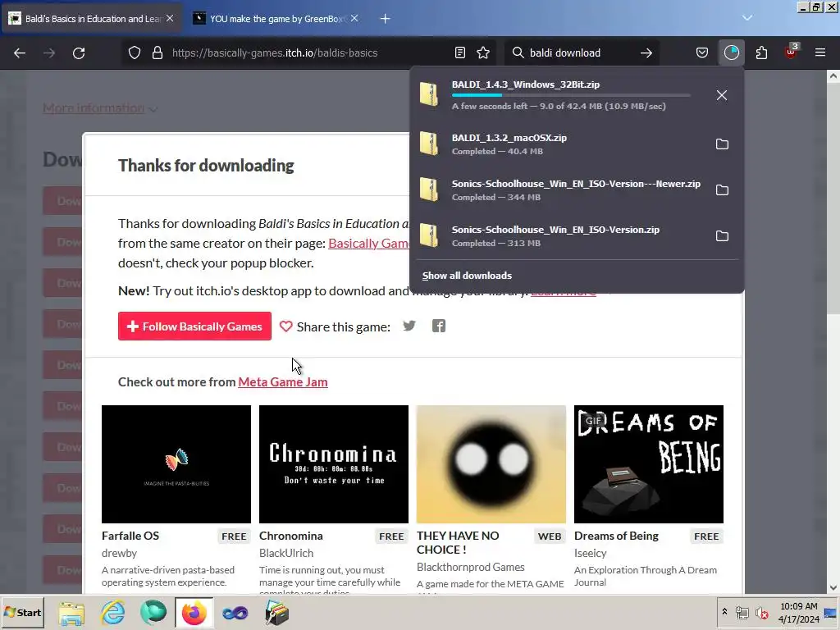Image resolution: width=840 pixels, height=630 pixels.
Task: Open the Firefox hamburger menu
Action: (820, 53)
